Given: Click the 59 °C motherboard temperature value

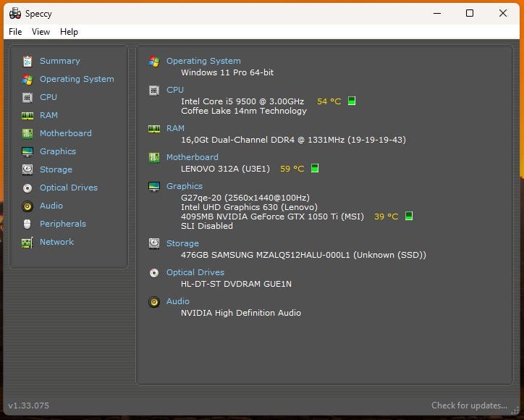Looking at the screenshot, I should [292, 169].
